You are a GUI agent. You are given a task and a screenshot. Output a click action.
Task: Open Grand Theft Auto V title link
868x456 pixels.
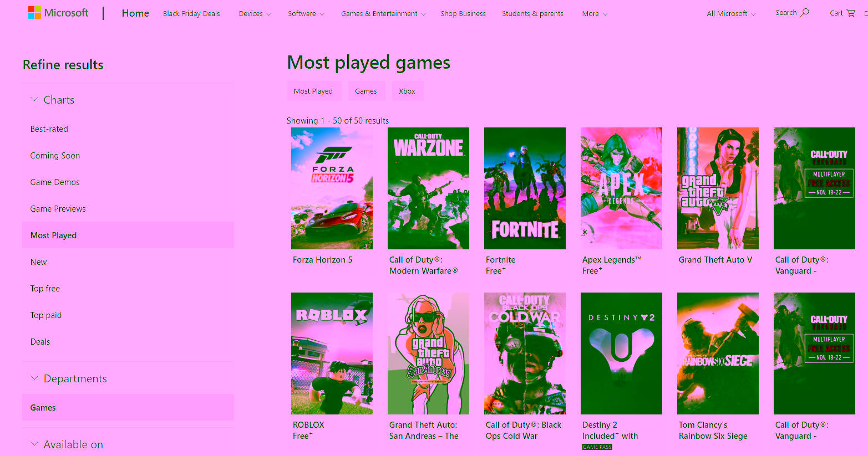tap(715, 260)
